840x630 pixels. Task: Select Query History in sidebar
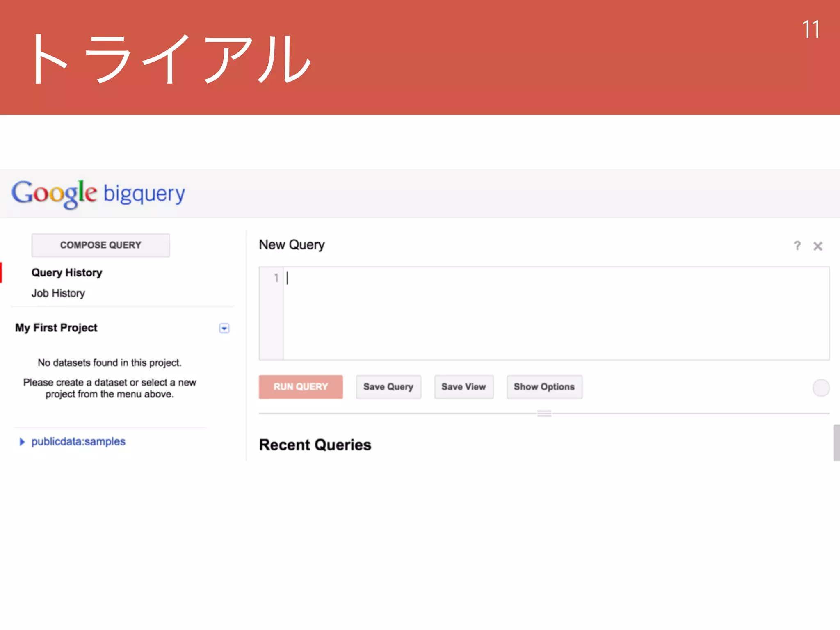click(x=67, y=273)
